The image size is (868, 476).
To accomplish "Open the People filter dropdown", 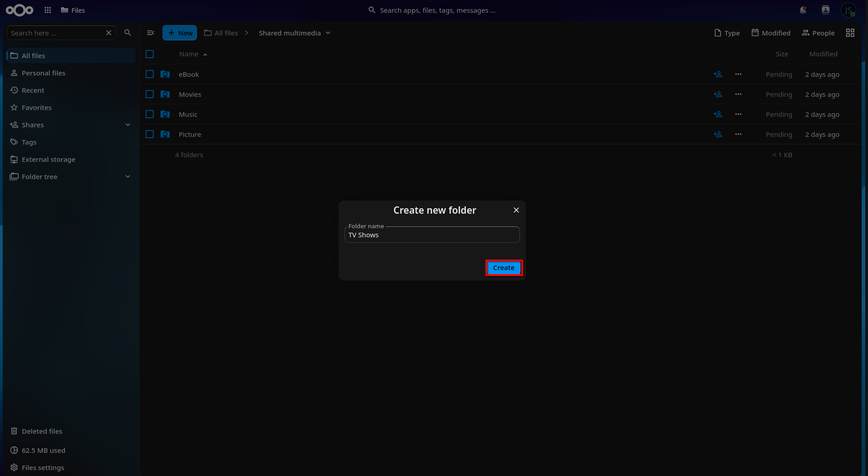I will tap(818, 33).
